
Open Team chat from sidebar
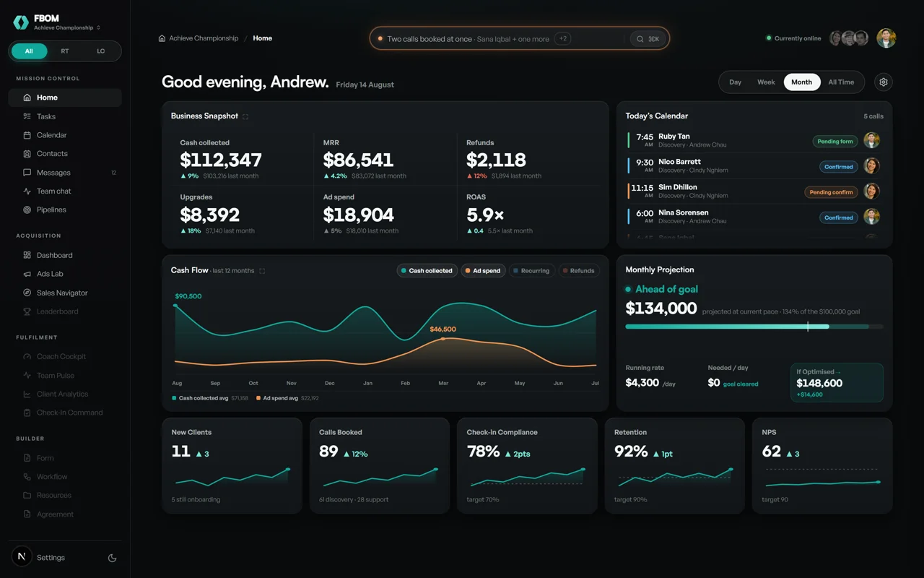[x=65, y=191]
